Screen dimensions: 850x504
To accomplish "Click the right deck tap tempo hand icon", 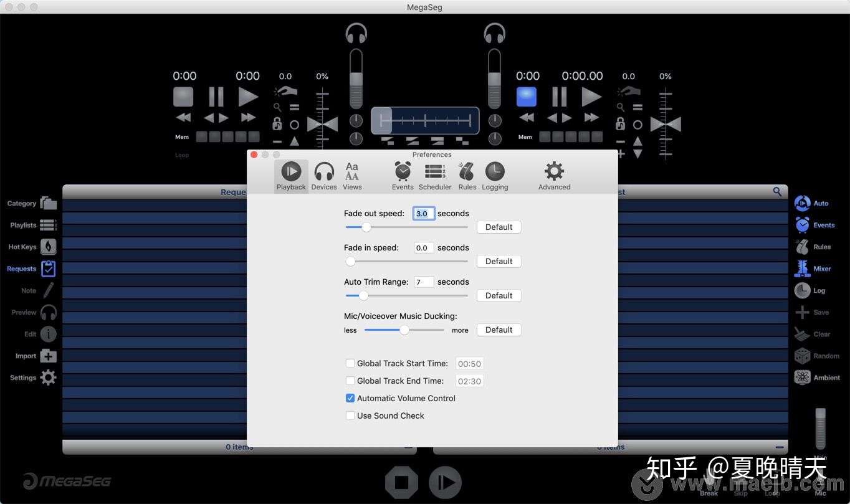I will coord(629,92).
